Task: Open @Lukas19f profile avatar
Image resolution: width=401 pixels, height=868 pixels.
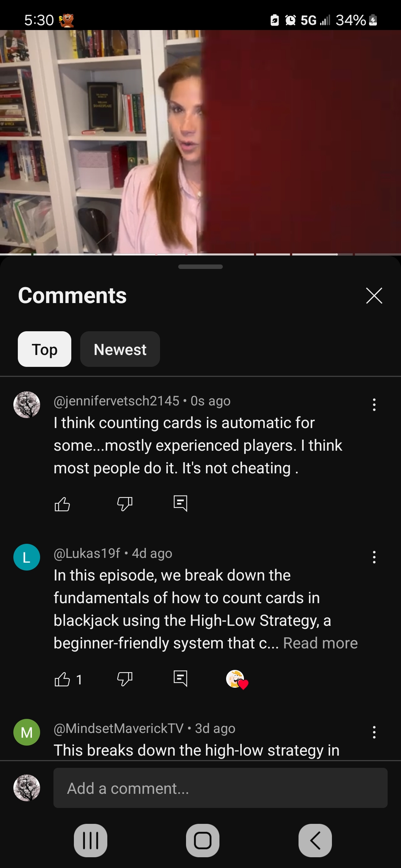Action: click(27, 557)
